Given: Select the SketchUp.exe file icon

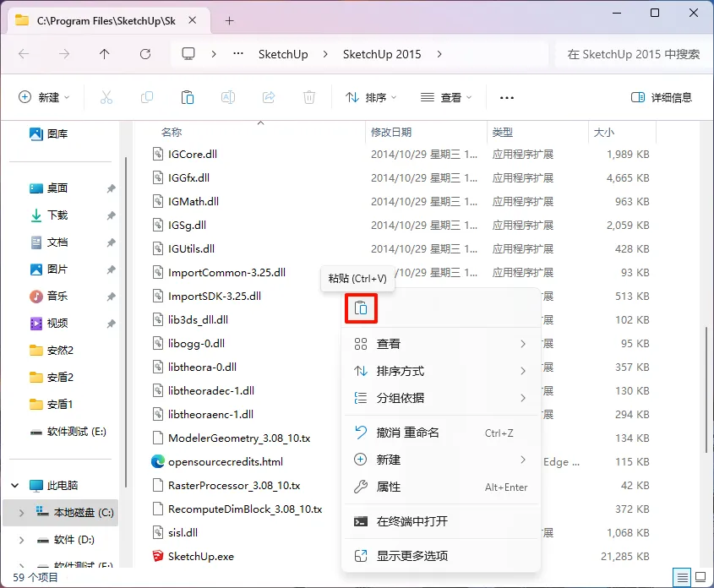Looking at the screenshot, I should point(157,556).
